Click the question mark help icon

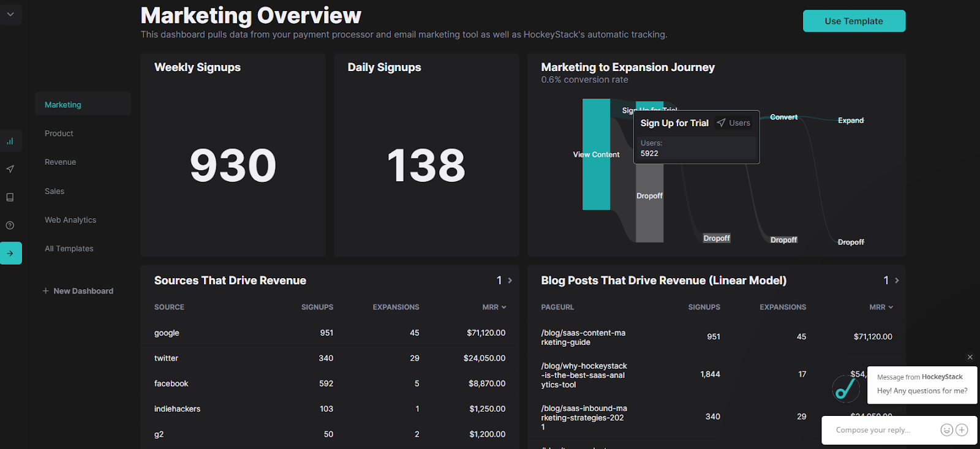(x=10, y=225)
